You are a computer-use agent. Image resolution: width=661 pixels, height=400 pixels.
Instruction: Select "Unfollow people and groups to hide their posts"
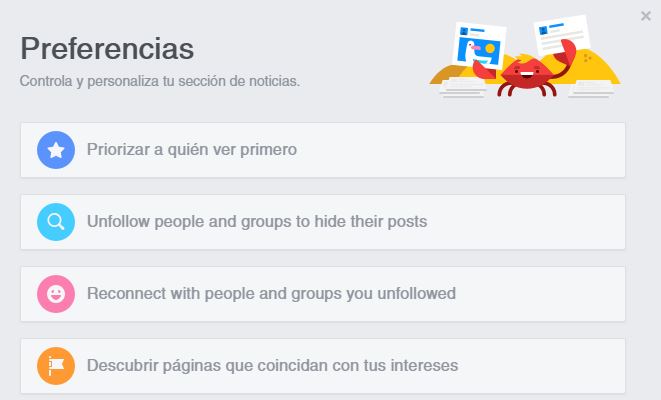(257, 222)
